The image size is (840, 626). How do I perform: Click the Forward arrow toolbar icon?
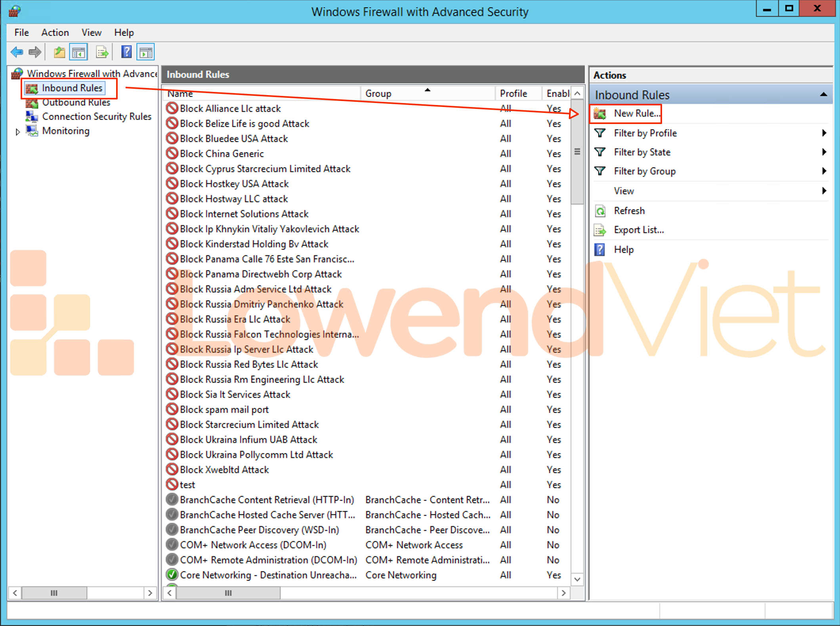(35, 52)
